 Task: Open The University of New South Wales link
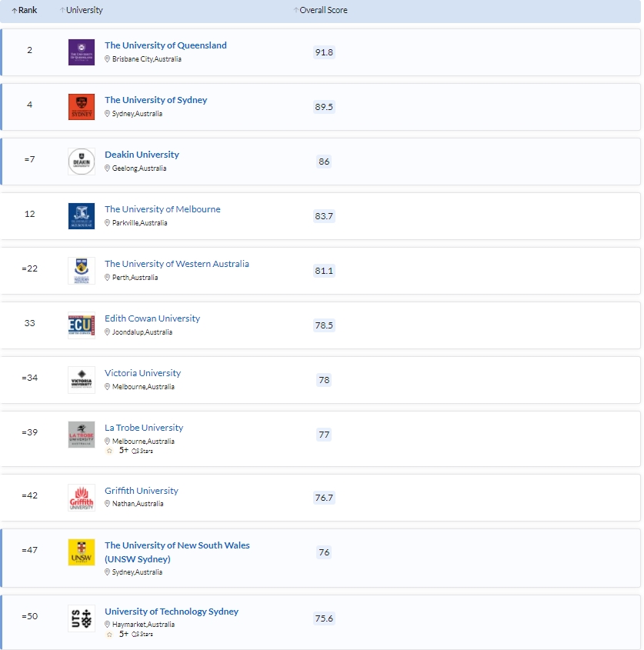pos(176,545)
